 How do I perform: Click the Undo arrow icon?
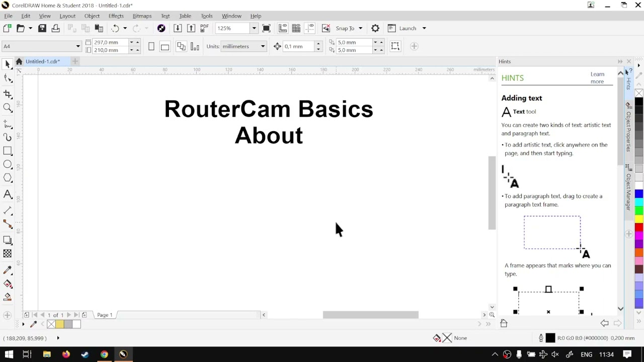pos(115,28)
